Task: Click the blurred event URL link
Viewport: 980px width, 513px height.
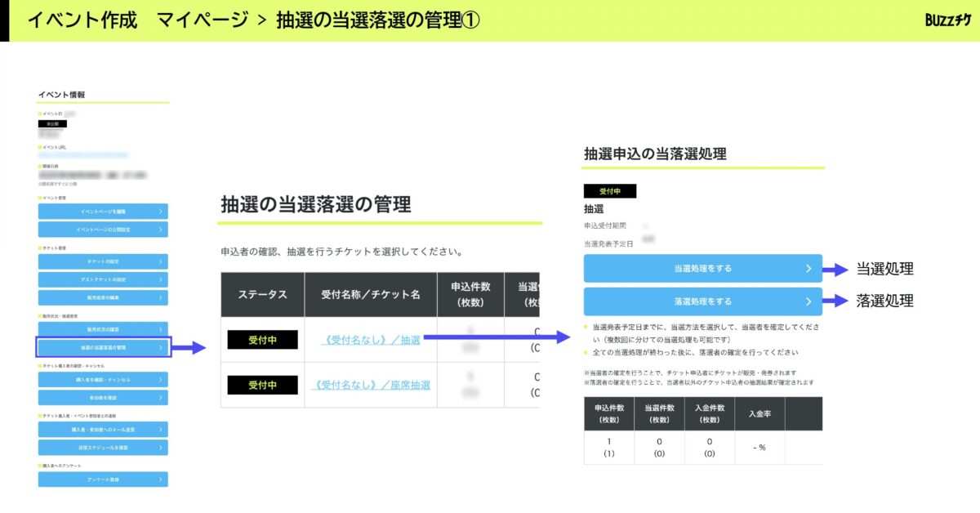Action: click(x=86, y=154)
